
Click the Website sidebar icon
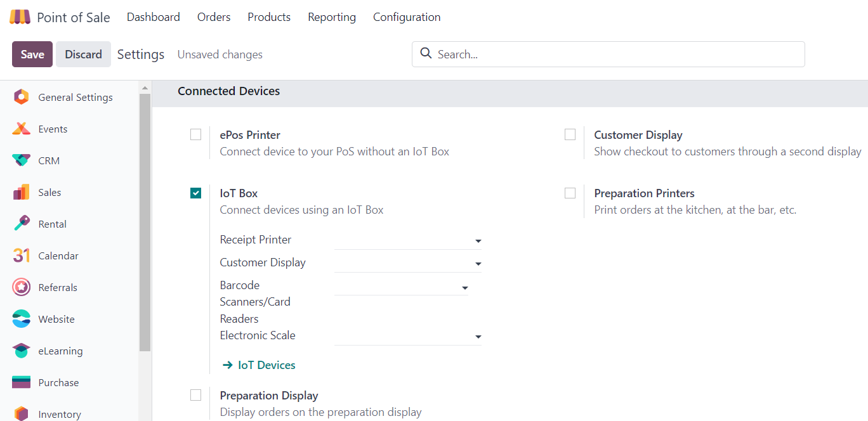point(21,319)
